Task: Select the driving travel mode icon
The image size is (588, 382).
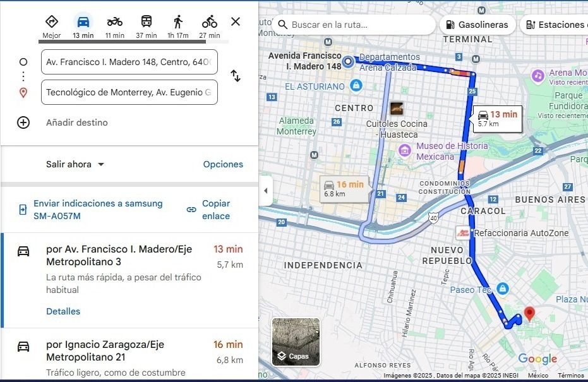Action: point(83,22)
